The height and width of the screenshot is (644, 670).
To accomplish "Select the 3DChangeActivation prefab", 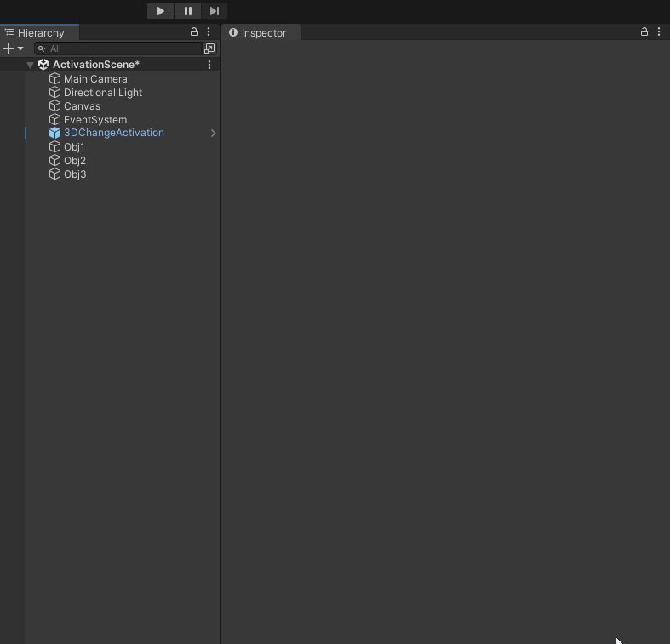I will [x=114, y=133].
